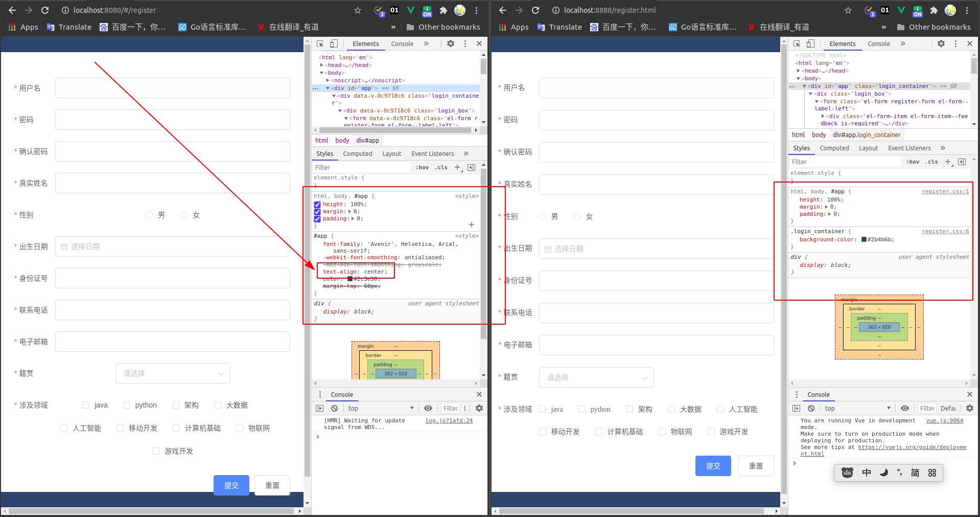Open vue.js:9064 source link
This screenshot has width=980, height=517.
pos(944,421)
